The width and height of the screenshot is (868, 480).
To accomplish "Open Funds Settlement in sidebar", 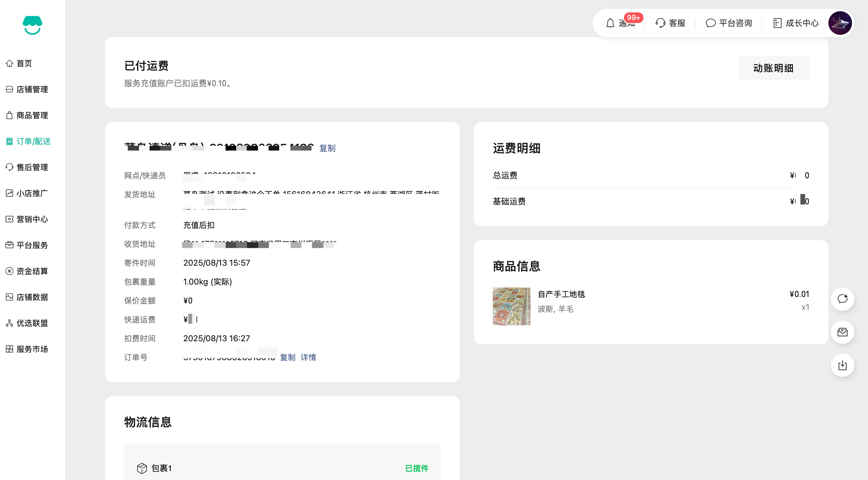I will [32, 271].
